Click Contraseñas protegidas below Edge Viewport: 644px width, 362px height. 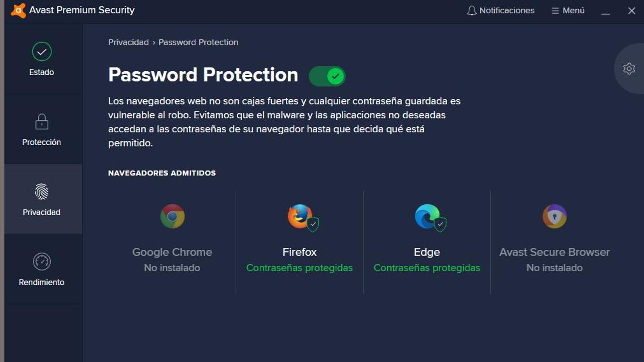point(426,267)
